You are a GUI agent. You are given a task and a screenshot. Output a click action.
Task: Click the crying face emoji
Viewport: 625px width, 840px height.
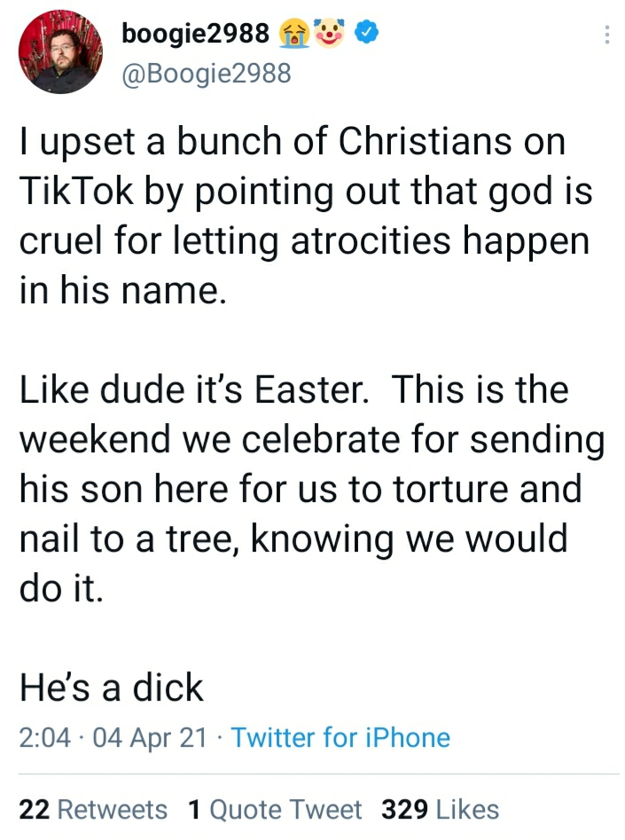tap(294, 34)
